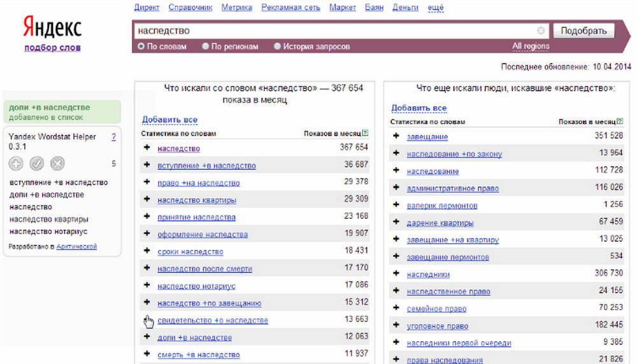Add 'наследование +по закону' via plus icon
The height and width of the screenshot is (364, 637).
(396, 153)
